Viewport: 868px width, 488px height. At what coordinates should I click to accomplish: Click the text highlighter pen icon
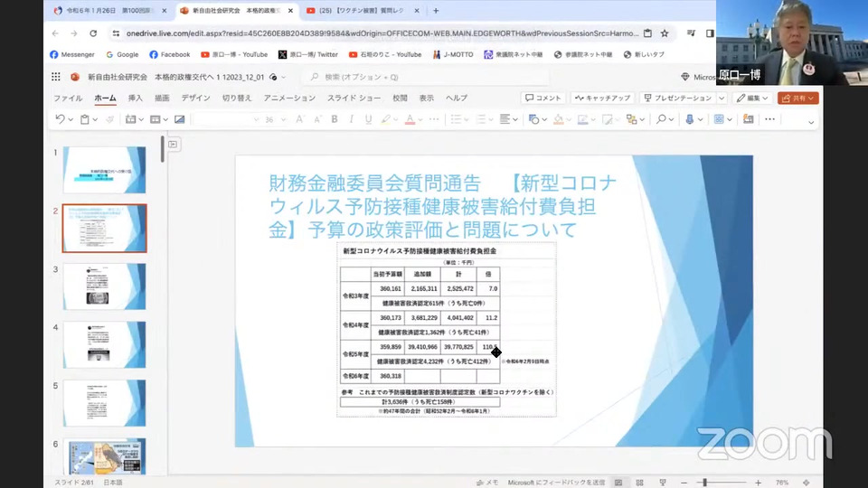(386, 119)
